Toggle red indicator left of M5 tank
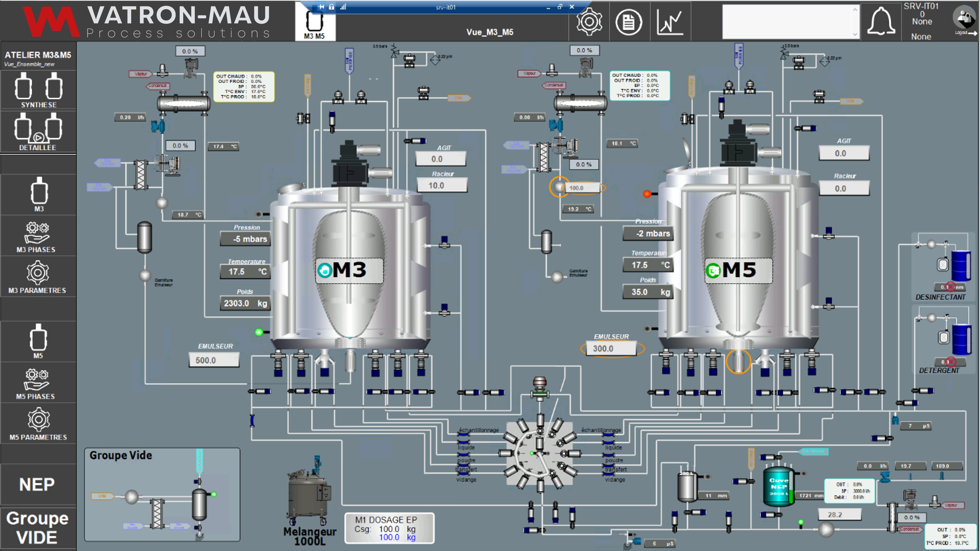980x551 pixels. coord(647,194)
